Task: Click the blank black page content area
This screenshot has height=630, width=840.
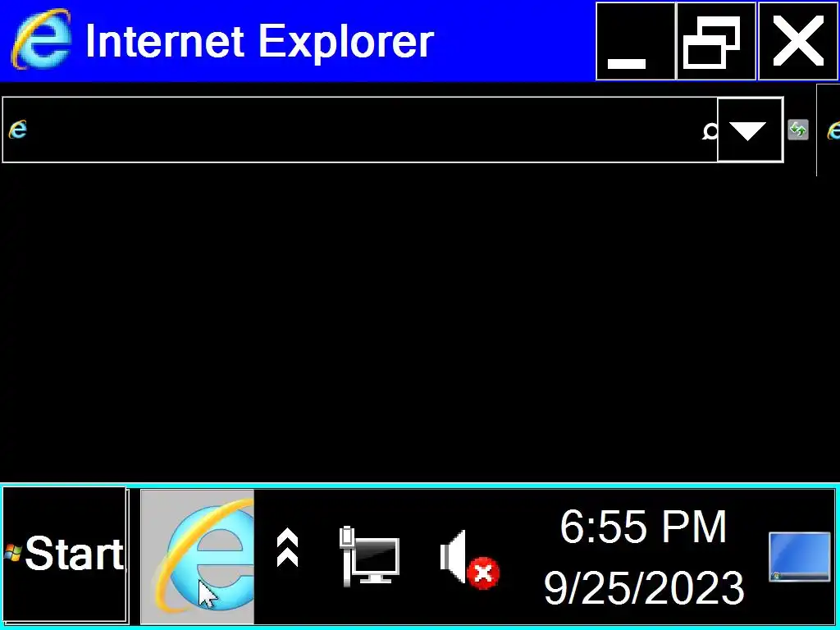Action: pos(420,326)
